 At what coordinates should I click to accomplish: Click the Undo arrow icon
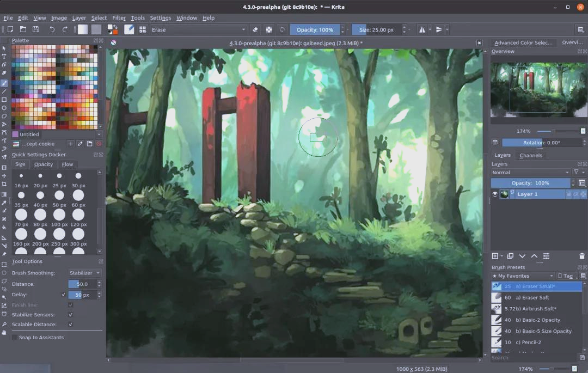click(52, 29)
